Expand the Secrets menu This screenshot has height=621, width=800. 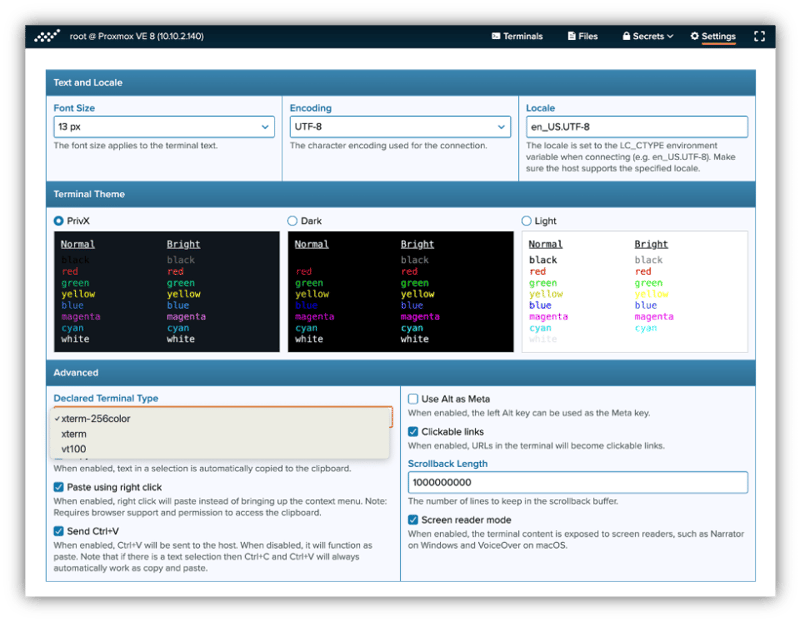click(x=647, y=37)
